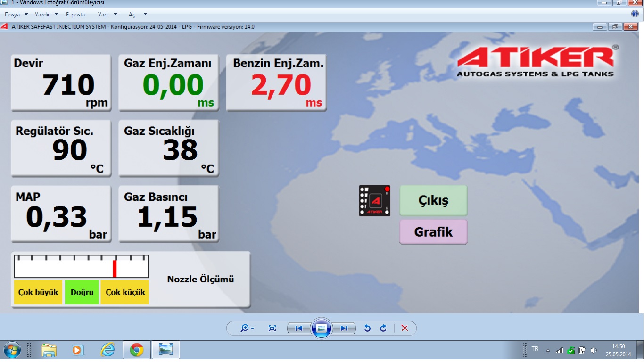Rotate the photo counterclockwise

point(368,328)
